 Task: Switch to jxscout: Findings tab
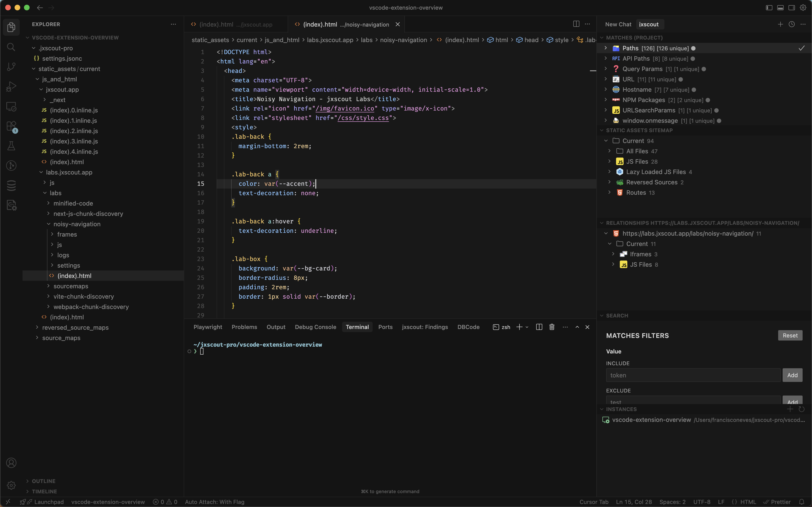[425, 327]
